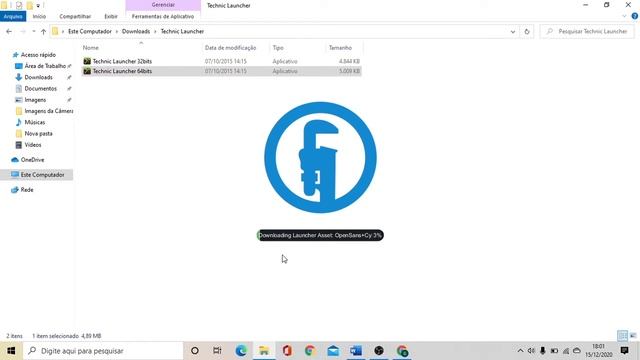Click the taskbar search box
Screen dimensions: 640x360
104,351
